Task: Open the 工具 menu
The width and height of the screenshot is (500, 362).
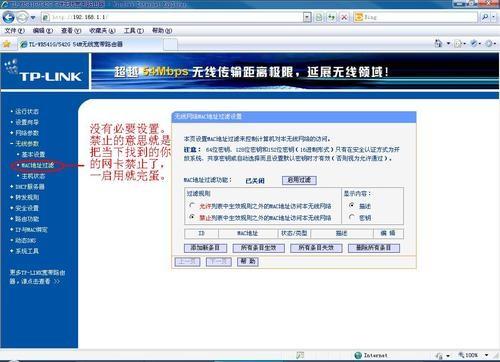Action: coord(134,31)
